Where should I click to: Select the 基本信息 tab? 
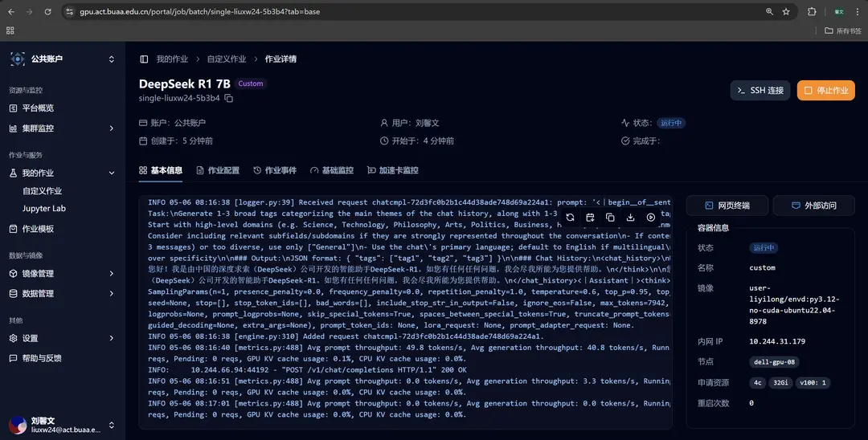point(161,170)
